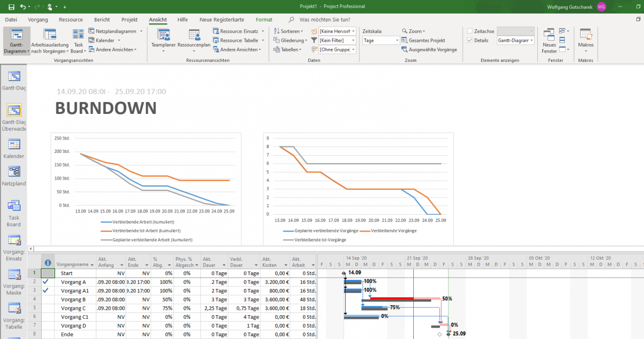The width and height of the screenshot is (644, 339).
Task: Click Ausgewählte Vorgänge zoom button
Action: [431, 49]
